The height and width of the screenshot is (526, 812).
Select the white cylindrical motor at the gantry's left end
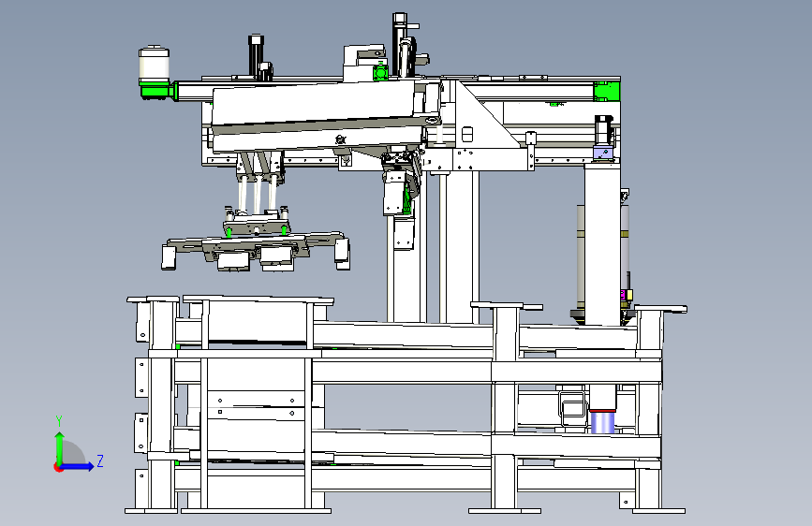point(155,64)
